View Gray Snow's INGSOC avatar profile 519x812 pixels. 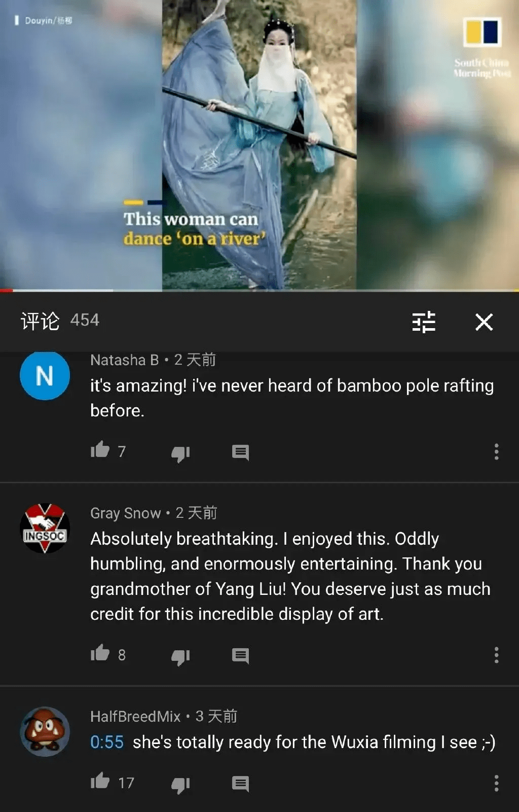coord(45,528)
